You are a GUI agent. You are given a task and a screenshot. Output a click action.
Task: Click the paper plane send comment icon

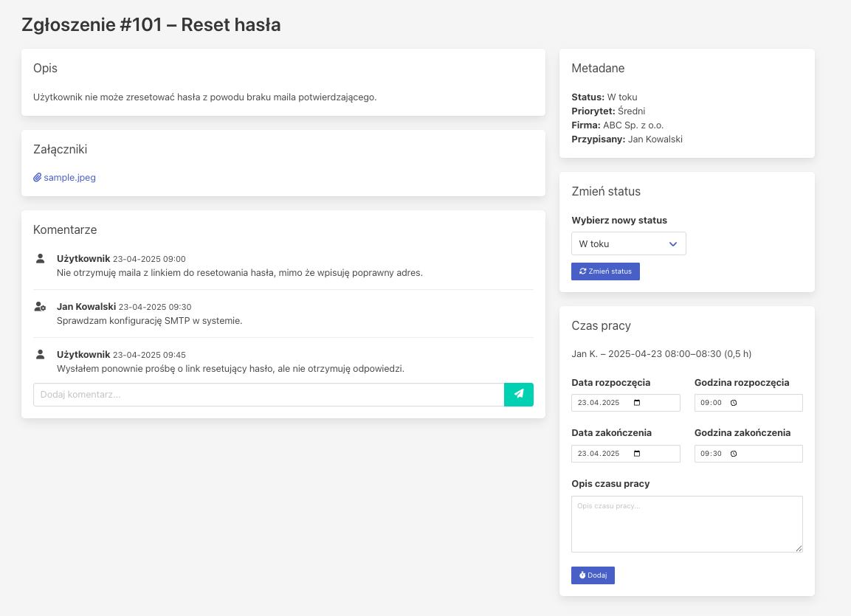pos(519,395)
